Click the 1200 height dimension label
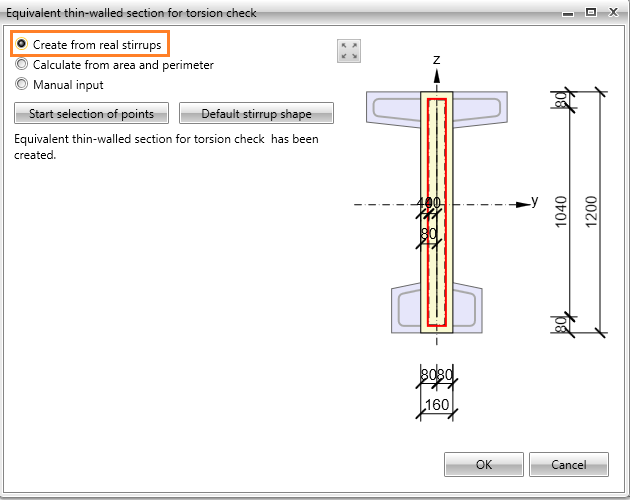 591,211
